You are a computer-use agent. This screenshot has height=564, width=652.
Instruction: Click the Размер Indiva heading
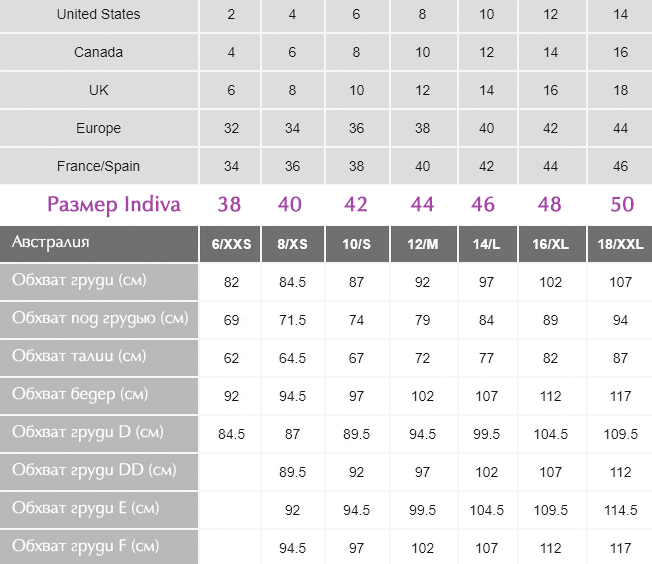pos(114,204)
